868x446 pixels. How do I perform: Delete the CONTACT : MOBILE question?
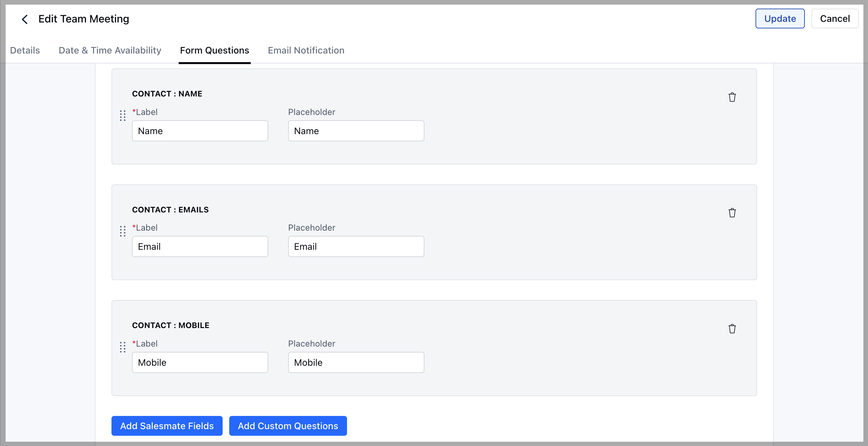tap(732, 328)
